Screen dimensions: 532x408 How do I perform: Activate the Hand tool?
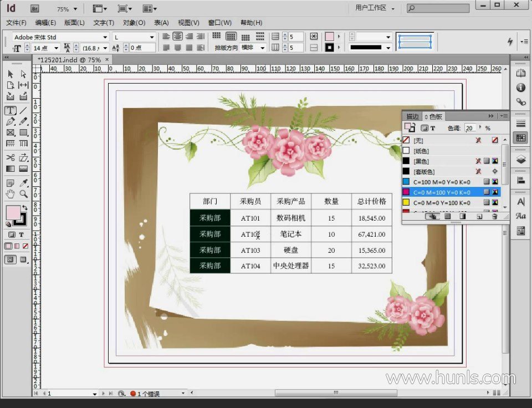tap(11, 194)
